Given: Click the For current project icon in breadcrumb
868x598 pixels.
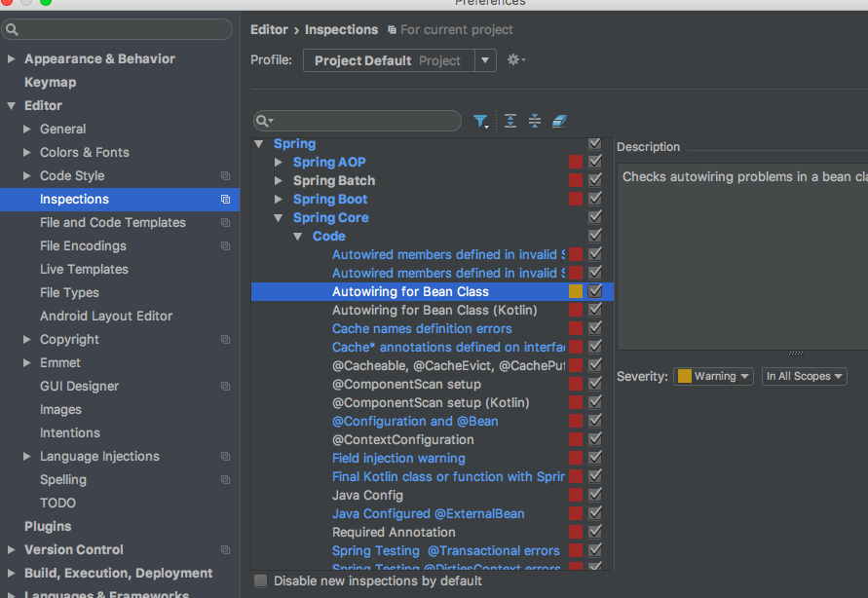Looking at the screenshot, I should point(392,30).
